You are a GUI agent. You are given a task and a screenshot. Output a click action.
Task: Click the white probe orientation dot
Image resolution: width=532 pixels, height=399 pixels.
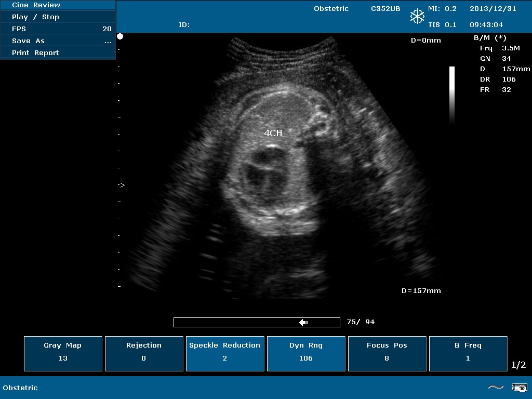click(x=120, y=36)
